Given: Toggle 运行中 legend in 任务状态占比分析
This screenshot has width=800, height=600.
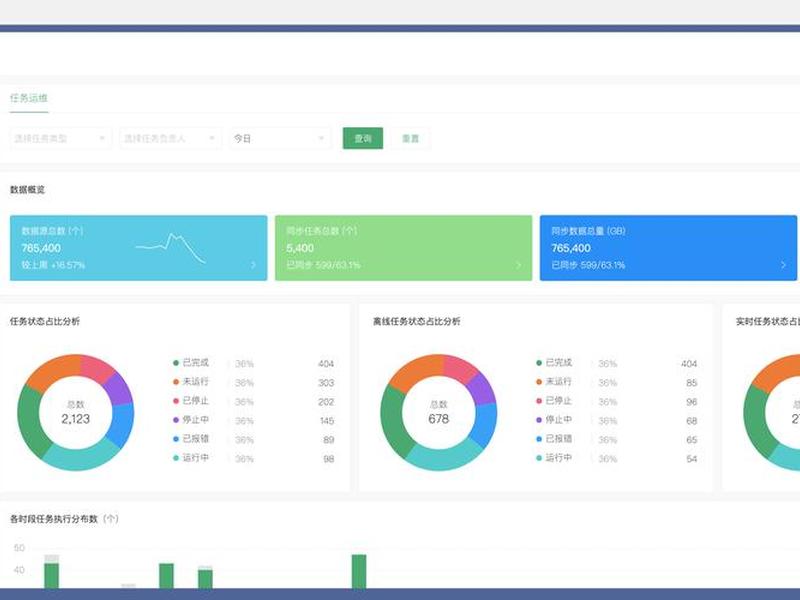Looking at the screenshot, I should 191,458.
